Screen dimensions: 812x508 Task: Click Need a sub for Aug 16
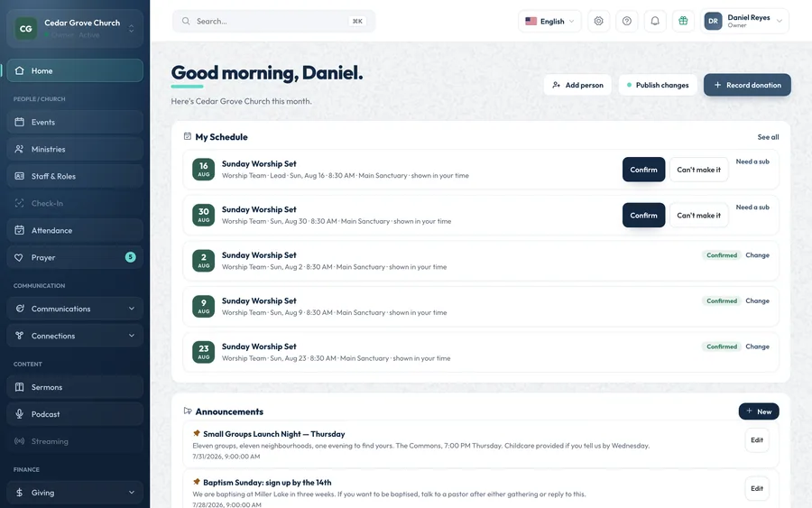click(x=752, y=162)
